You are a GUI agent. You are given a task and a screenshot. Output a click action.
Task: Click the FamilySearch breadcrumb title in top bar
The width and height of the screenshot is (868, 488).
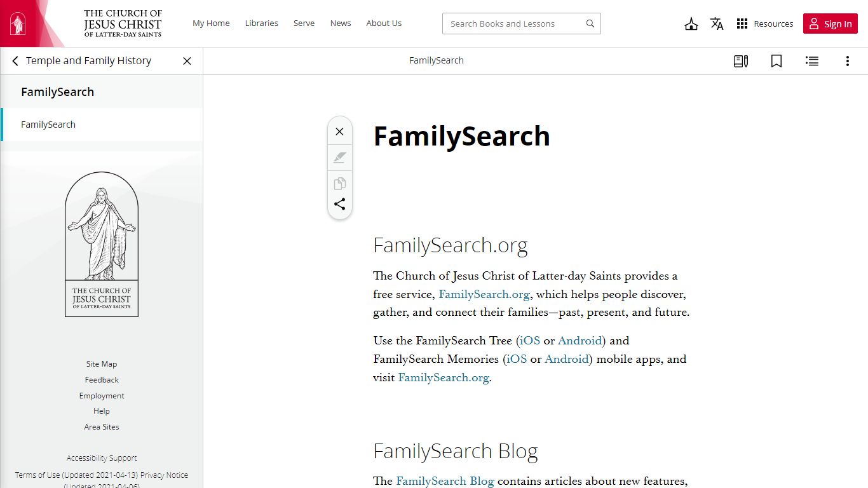coord(437,60)
